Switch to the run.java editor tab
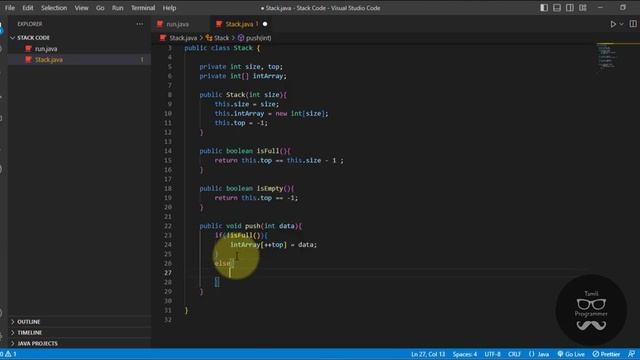The height and width of the screenshot is (360, 640). pos(177,24)
